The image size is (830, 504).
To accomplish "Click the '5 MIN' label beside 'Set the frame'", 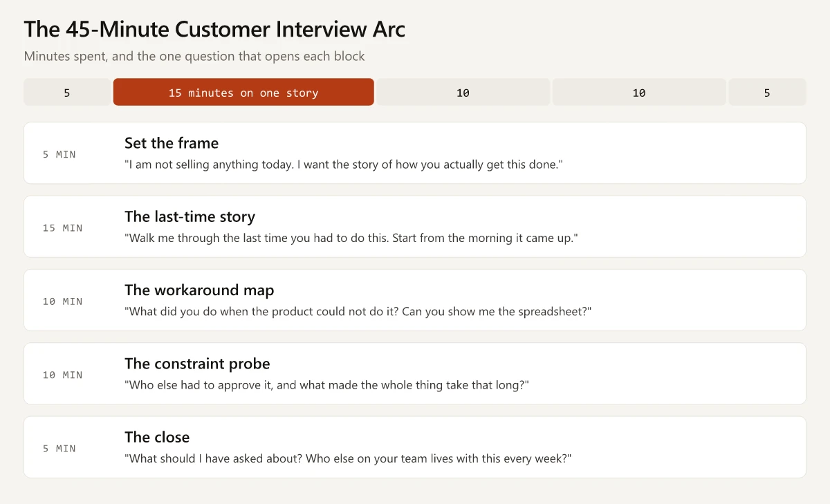I will pyautogui.click(x=59, y=154).
